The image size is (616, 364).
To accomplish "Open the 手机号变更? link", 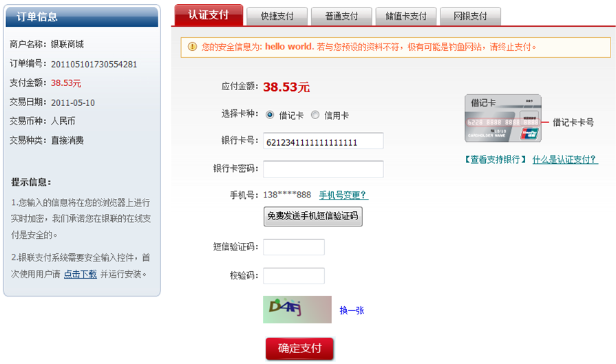I will 343,195.
